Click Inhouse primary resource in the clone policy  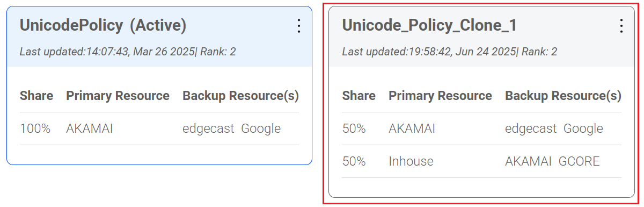pos(411,161)
